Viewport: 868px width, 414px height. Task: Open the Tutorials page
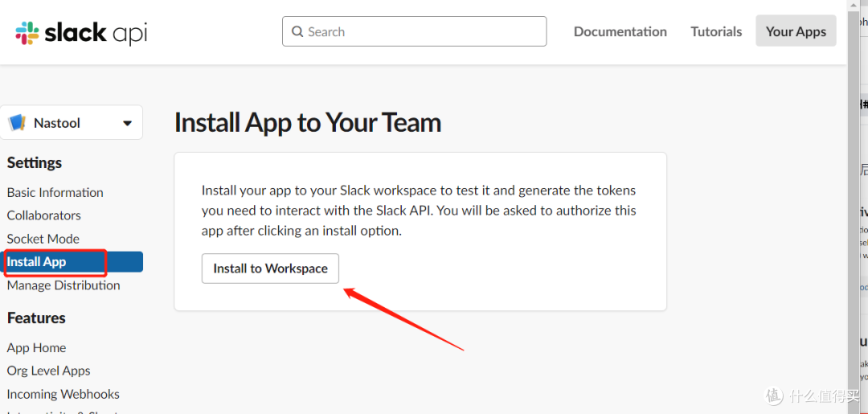716,32
